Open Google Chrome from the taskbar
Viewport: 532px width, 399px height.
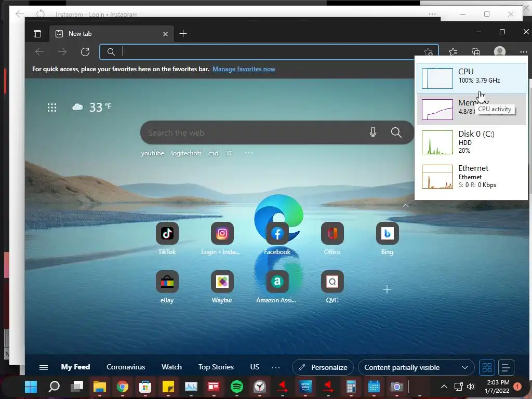pyautogui.click(x=123, y=387)
